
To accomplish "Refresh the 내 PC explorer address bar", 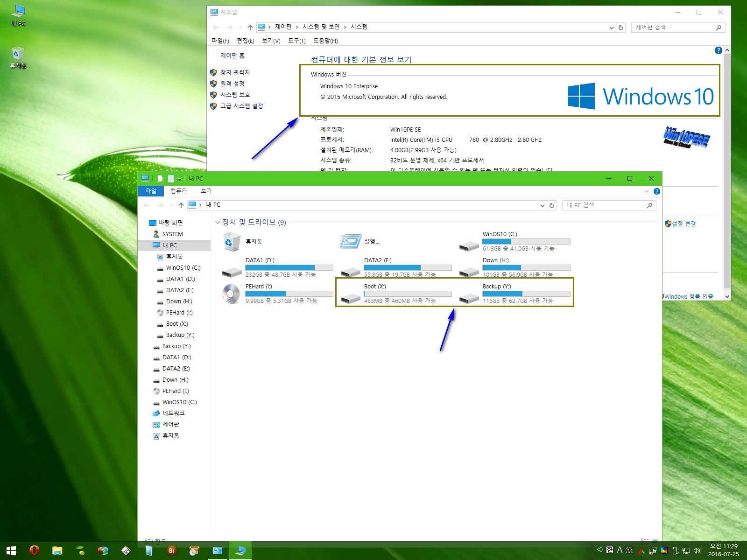I will pyautogui.click(x=552, y=205).
